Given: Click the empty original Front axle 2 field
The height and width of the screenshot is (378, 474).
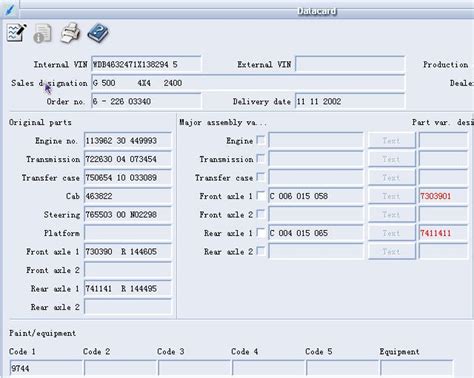Looking at the screenshot, I should 128,270.
